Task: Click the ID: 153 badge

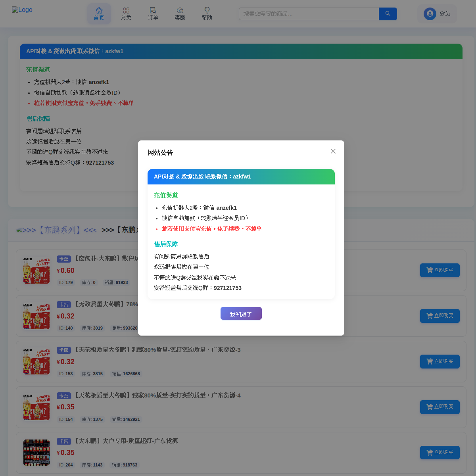Action: tap(66, 374)
